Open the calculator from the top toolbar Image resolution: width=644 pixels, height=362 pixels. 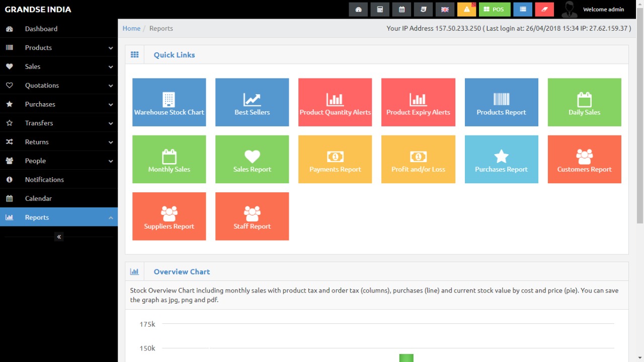pyautogui.click(x=380, y=10)
